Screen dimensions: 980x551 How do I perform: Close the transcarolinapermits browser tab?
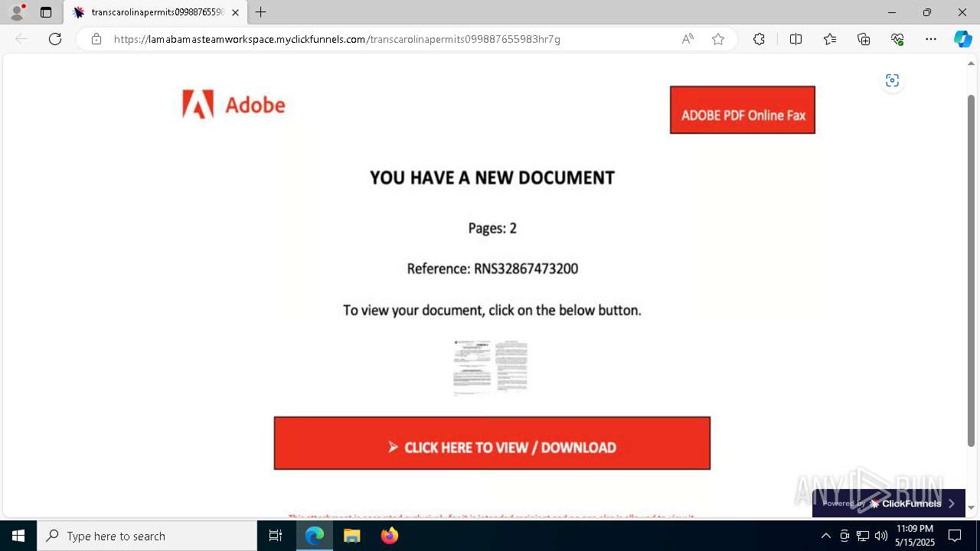point(235,12)
